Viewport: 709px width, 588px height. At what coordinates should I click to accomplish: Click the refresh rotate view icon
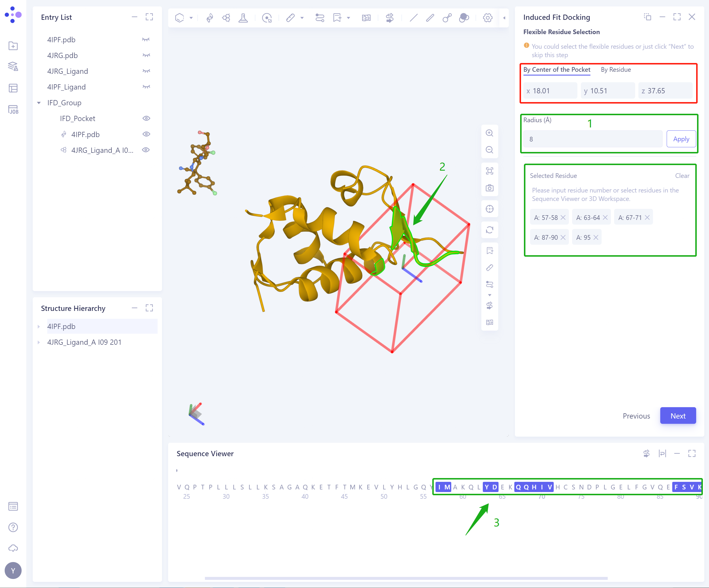pyautogui.click(x=489, y=230)
